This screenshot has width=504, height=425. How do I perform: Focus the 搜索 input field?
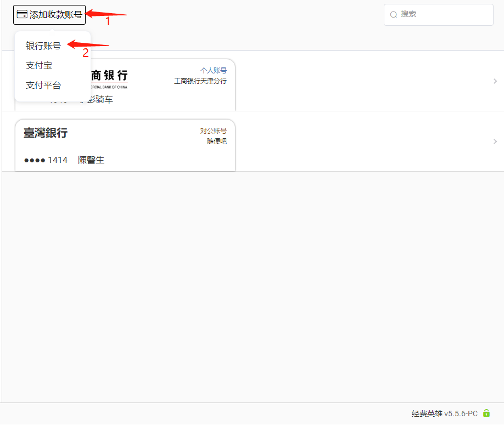coord(444,15)
